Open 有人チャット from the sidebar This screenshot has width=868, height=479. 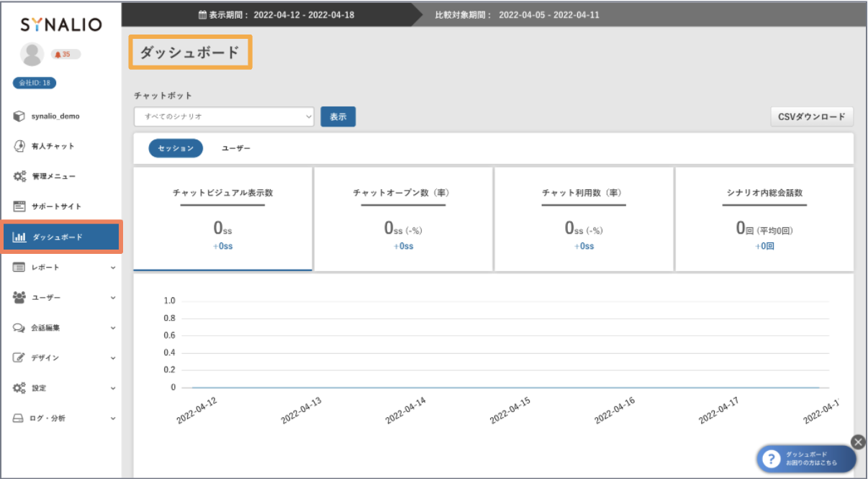click(x=53, y=146)
